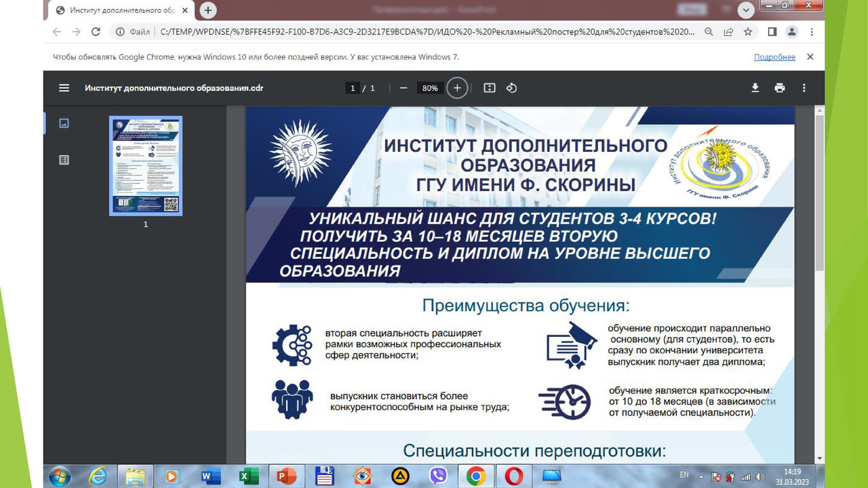Dismiss the Chrome update notification bar
This screenshot has width=868, height=488.
click(810, 57)
